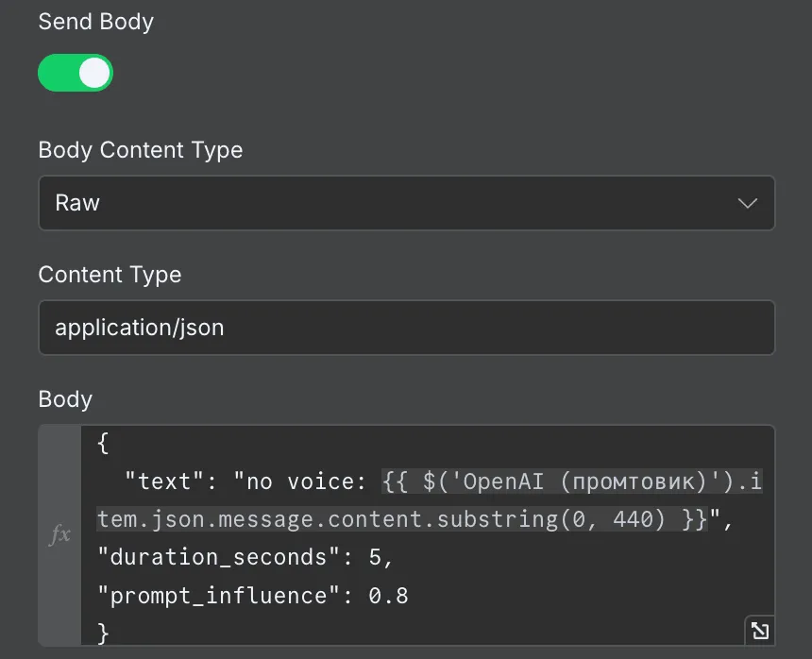Open the Body Content Type dropdown
This screenshot has height=659, width=812.
[406, 203]
